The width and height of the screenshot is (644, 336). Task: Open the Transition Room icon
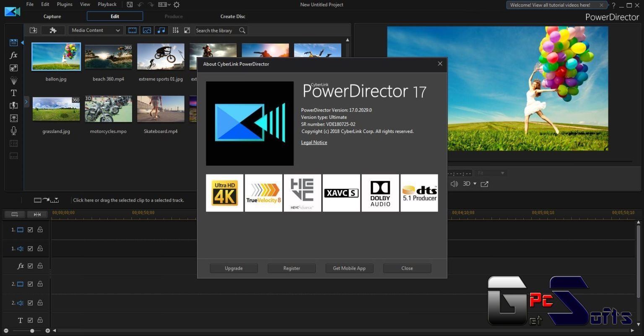(x=13, y=105)
